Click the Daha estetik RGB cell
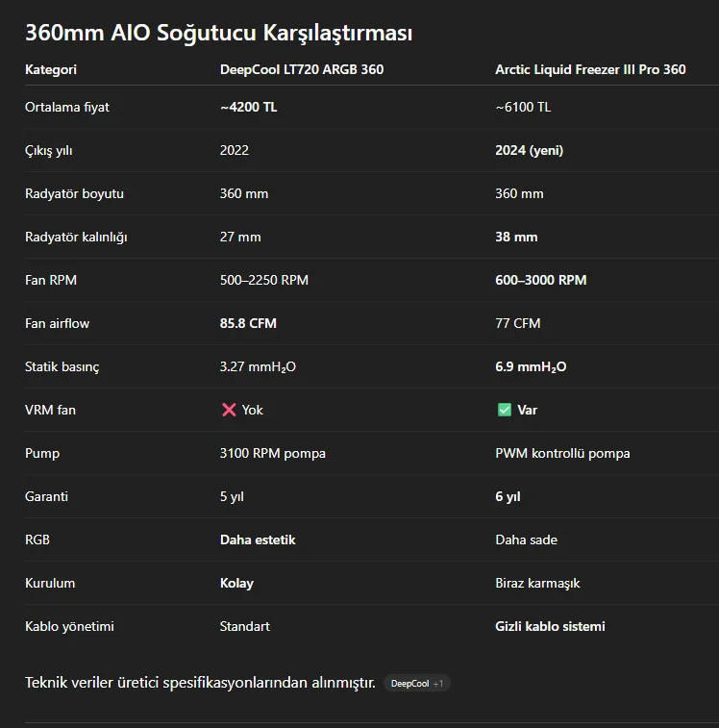 tap(258, 540)
